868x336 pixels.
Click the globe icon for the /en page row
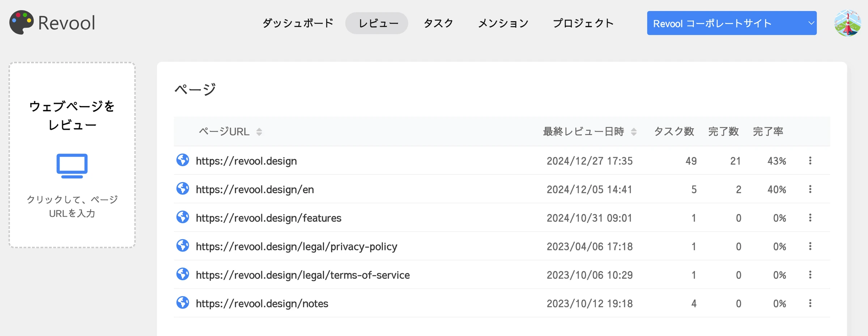coord(183,189)
